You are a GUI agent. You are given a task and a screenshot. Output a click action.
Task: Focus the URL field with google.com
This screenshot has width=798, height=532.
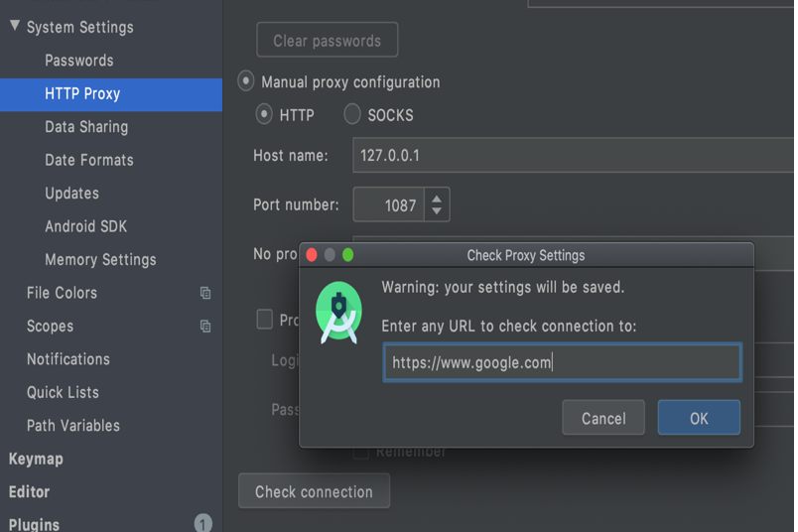pos(563,362)
